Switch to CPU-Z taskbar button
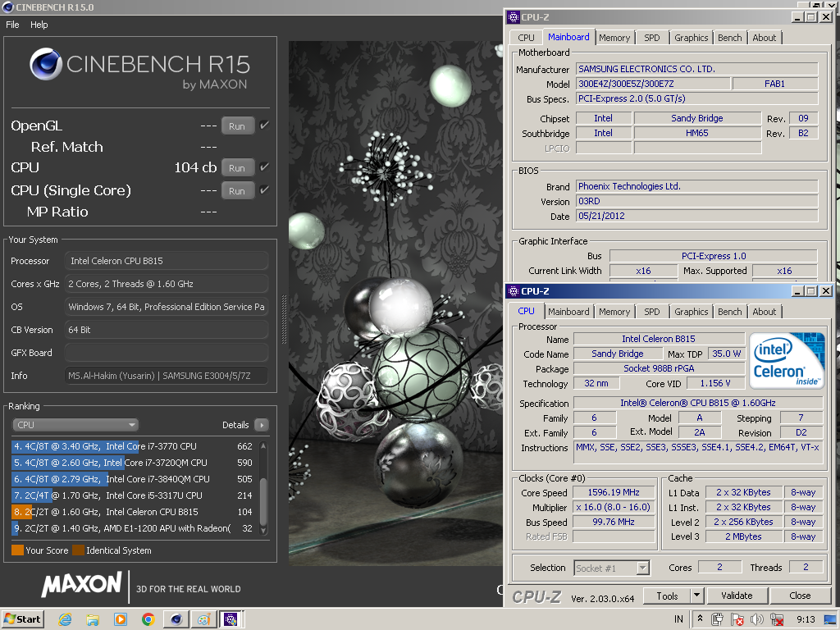 [231, 619]
